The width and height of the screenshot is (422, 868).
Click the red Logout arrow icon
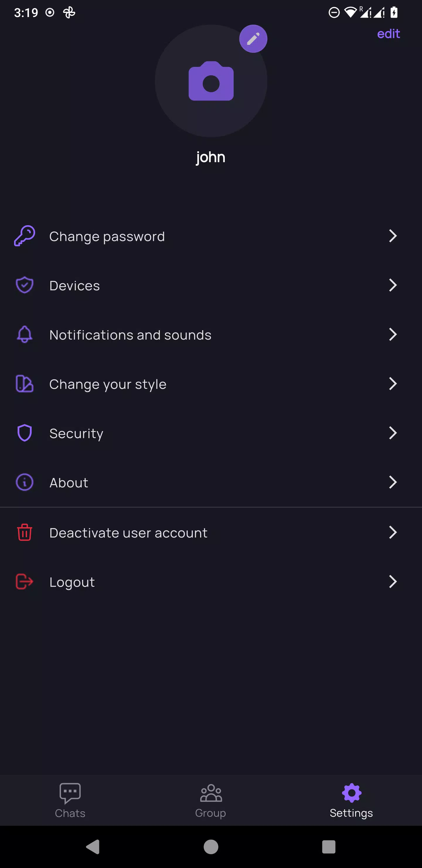coord(25,582)
